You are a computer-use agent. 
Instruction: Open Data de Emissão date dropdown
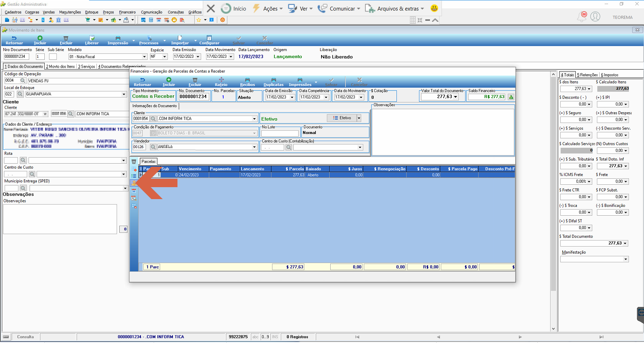tap(292, 97)
